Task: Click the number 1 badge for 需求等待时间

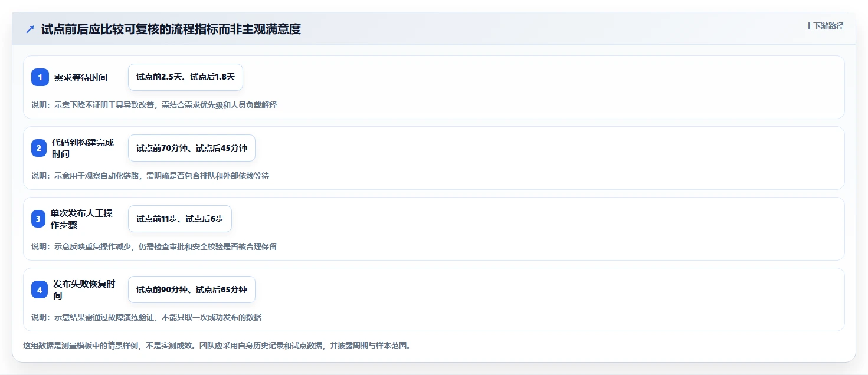Action: [40, 77]
